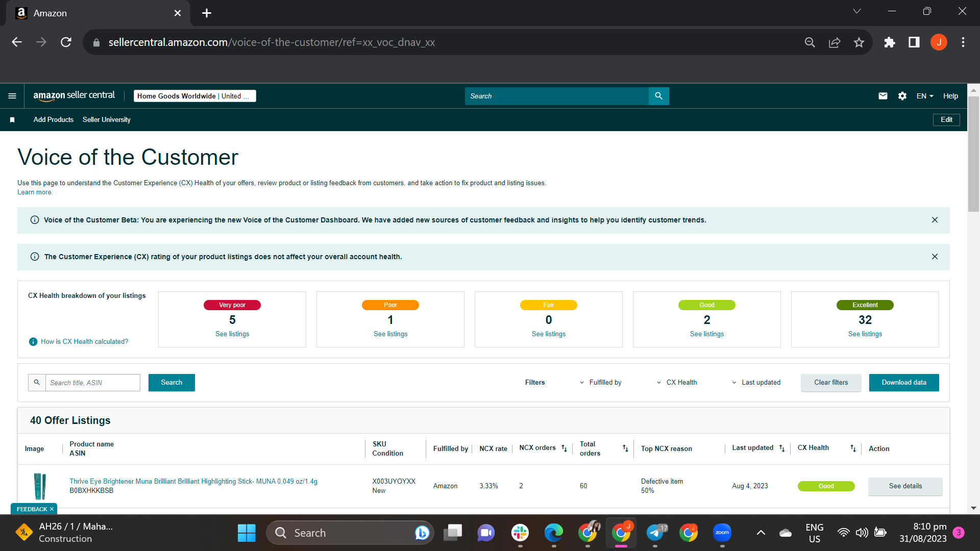Click the share page icon in address bar
980x551 pixels.
tap(835, 42)
